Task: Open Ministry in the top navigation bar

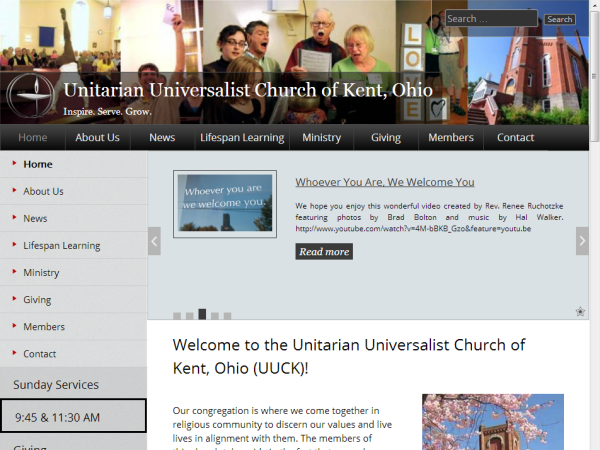Action: (x=321, y=137)
